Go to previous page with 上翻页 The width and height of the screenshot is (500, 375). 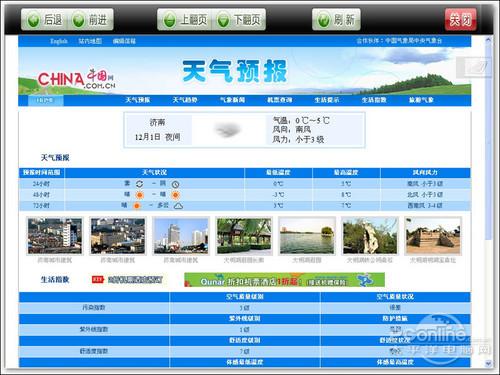click(185, 20)
